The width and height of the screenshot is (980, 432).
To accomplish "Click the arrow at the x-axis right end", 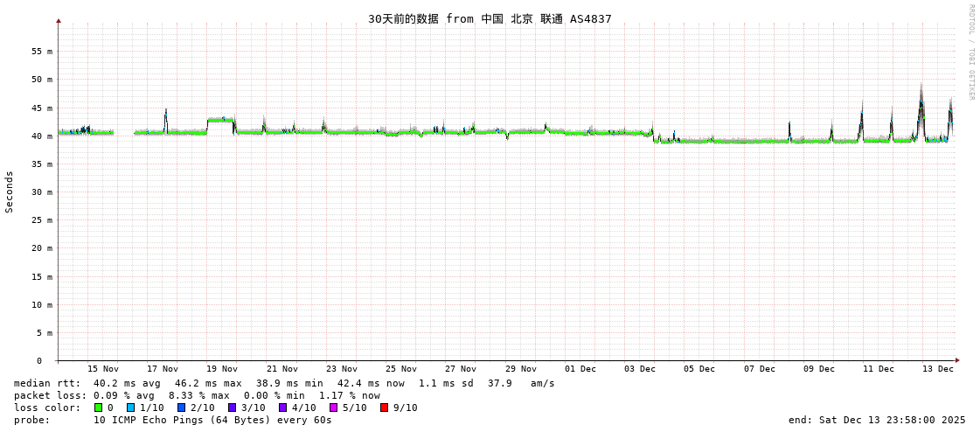I will tap(957, 360).
